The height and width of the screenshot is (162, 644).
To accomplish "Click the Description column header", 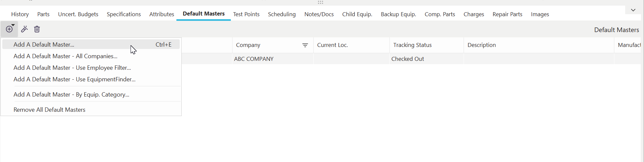I will (x=481, y=45).
